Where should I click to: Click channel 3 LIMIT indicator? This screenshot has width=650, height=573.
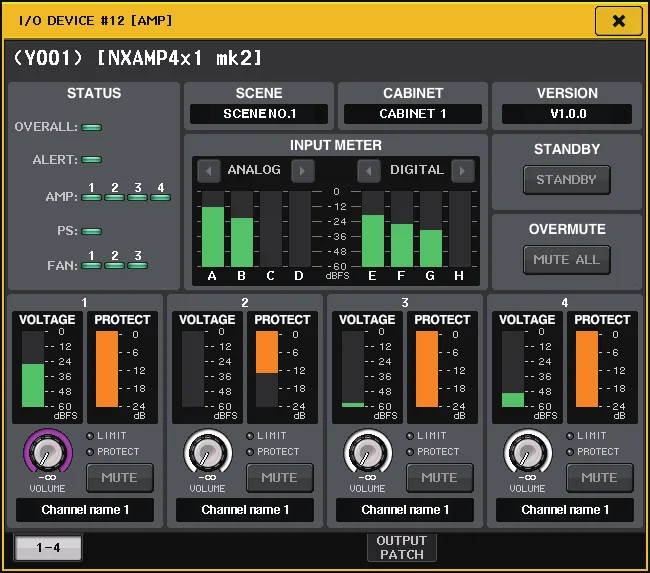coord(410,436)
